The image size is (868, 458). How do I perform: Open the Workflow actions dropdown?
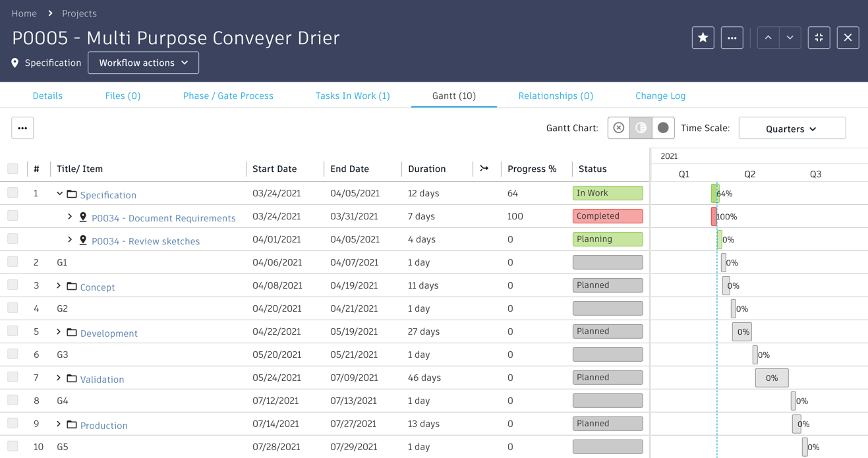point(143,63)
